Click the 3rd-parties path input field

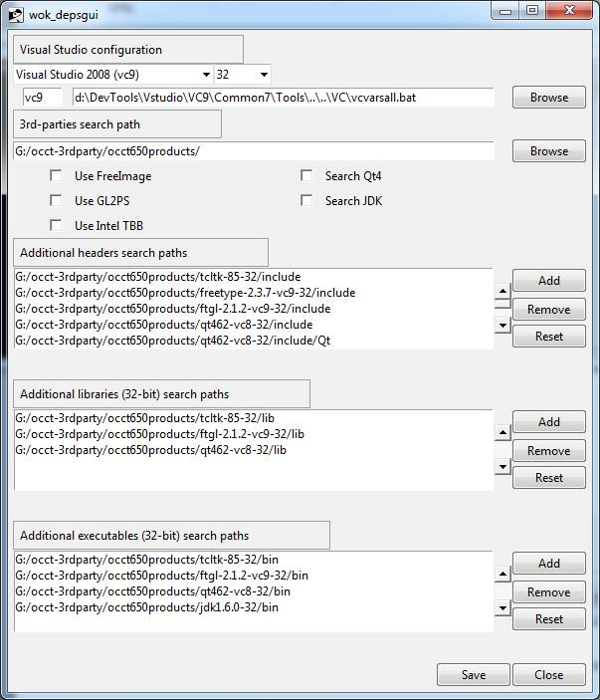click(254, 151)
